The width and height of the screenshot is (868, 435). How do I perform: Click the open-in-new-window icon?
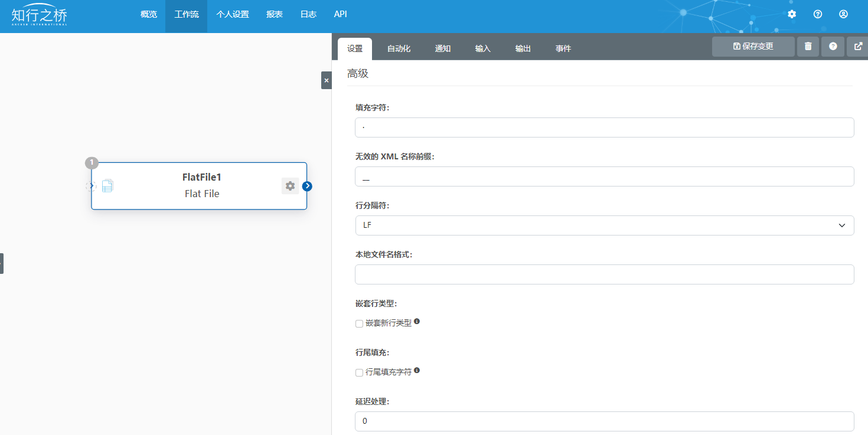858,46
